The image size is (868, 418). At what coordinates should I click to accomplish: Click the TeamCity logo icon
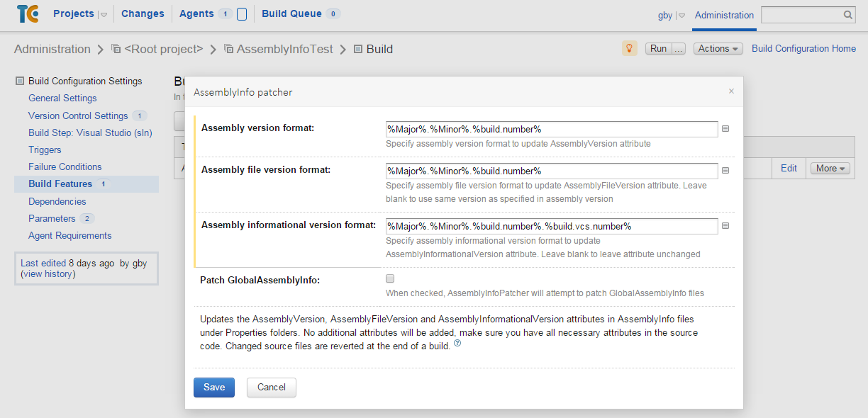point(28,13)
